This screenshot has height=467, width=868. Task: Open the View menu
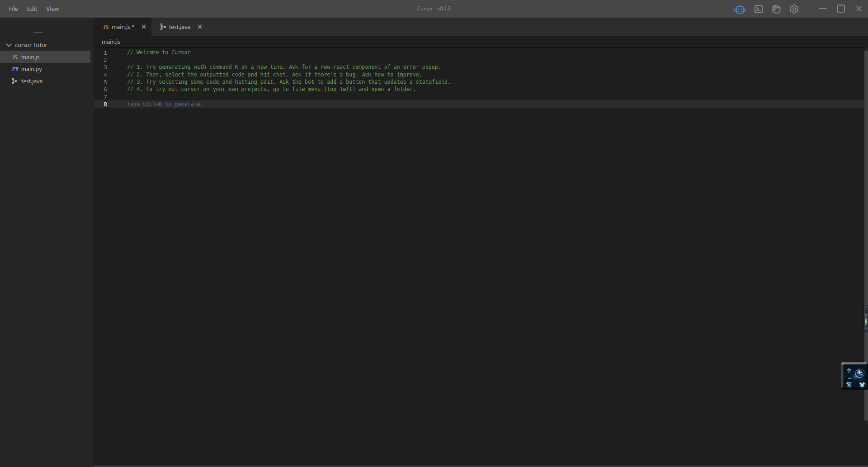[52, 9]
